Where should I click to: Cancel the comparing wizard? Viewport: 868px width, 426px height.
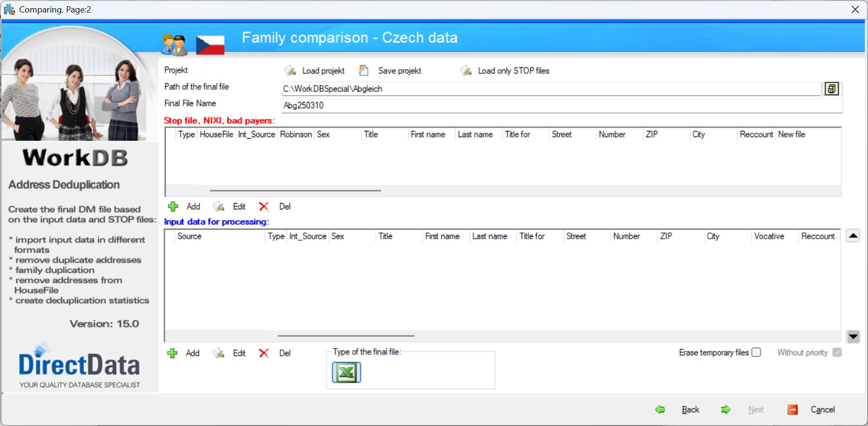click(x=823, y=410)
